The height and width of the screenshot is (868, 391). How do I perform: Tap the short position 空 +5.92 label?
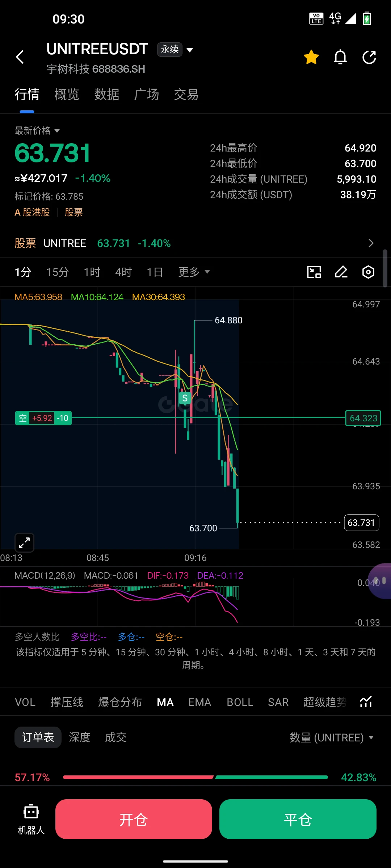pos(43,418)
